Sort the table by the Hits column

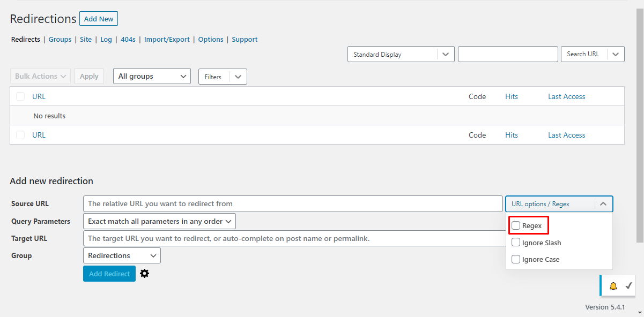[512, 97]
